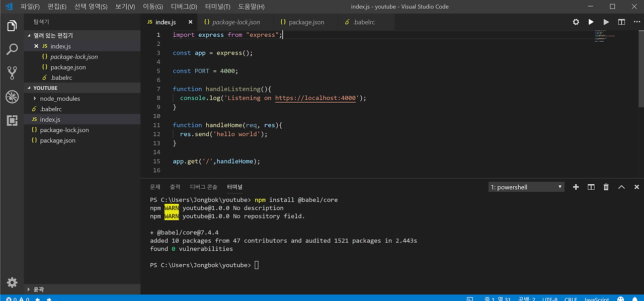Open the Debug view in activity bar
Screen dimensions: 644x301
[12, 97]
